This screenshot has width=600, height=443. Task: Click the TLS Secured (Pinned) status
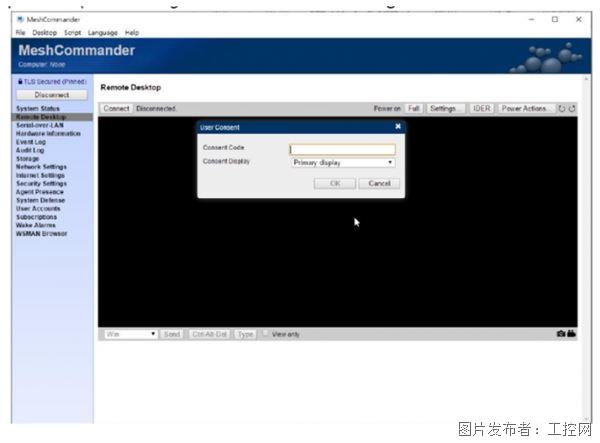[52, 81]
